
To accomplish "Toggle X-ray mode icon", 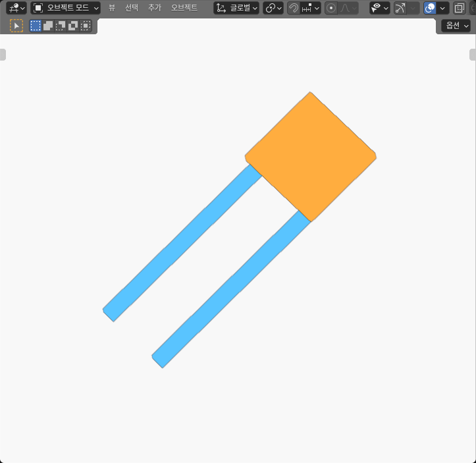I will pos(459,8).
